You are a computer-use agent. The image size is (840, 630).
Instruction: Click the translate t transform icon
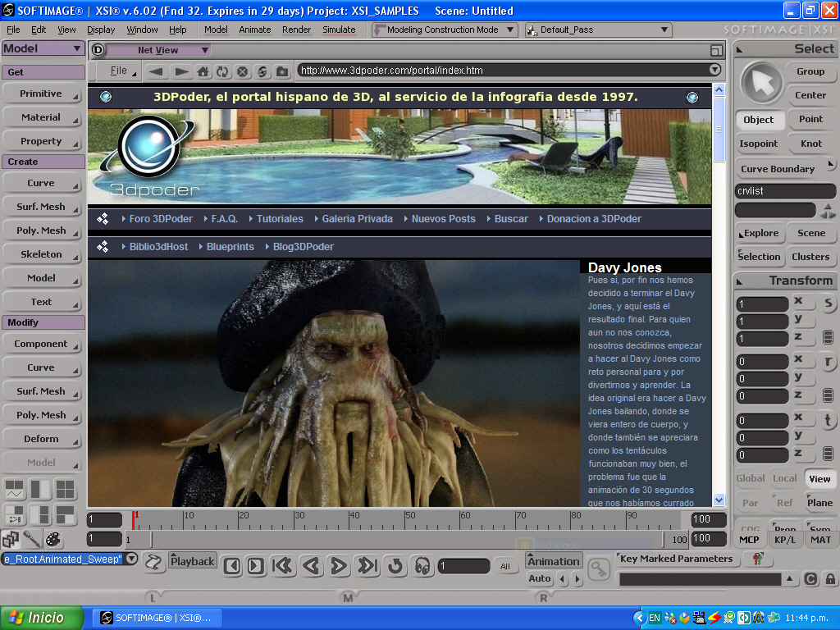point(829,421)
